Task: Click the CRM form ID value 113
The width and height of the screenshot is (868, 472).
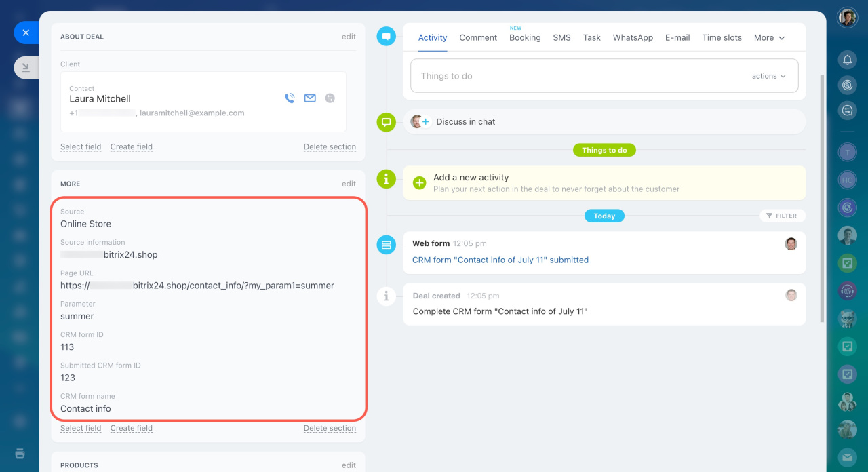Action: (67, 347)
